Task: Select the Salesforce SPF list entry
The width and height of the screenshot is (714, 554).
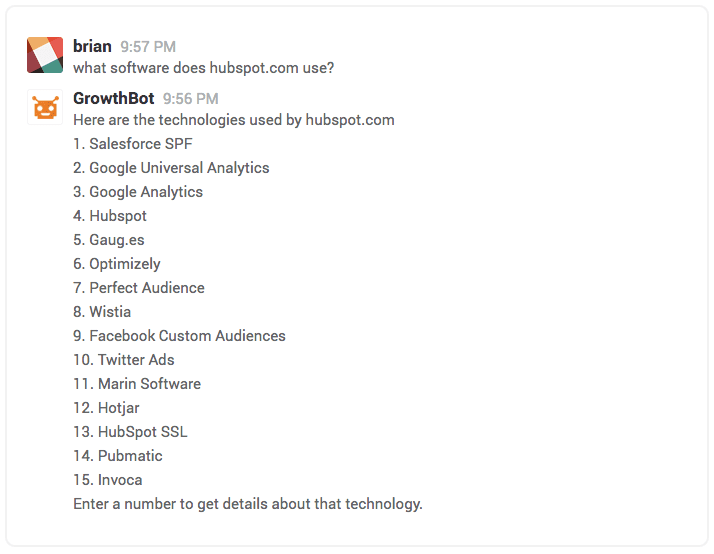Action: [x=133, y=144]
